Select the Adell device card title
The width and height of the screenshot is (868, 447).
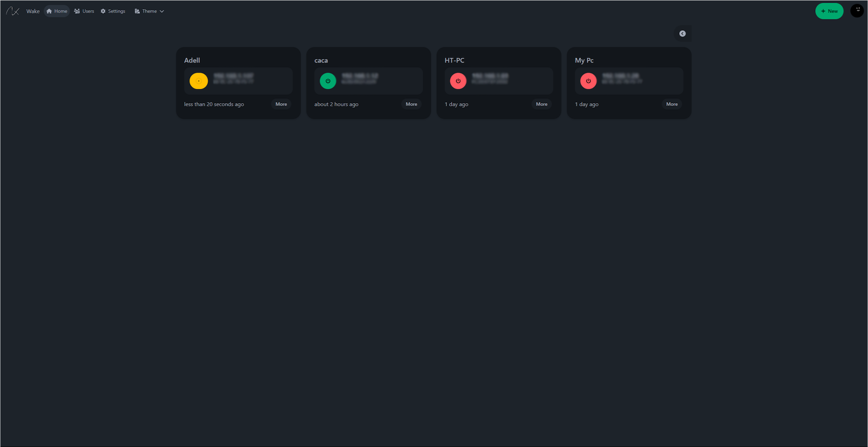(x=192, y=60)
